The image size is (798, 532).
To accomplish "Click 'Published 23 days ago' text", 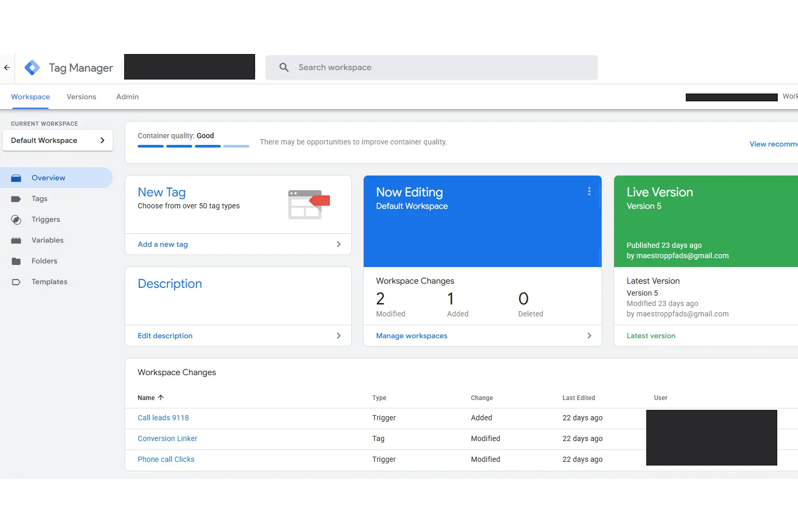I will tap(664, 245).
